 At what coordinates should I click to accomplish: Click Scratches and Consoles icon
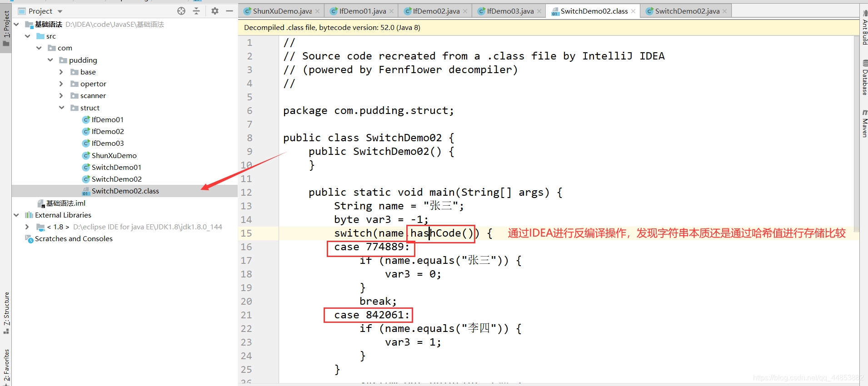(29, 238)
